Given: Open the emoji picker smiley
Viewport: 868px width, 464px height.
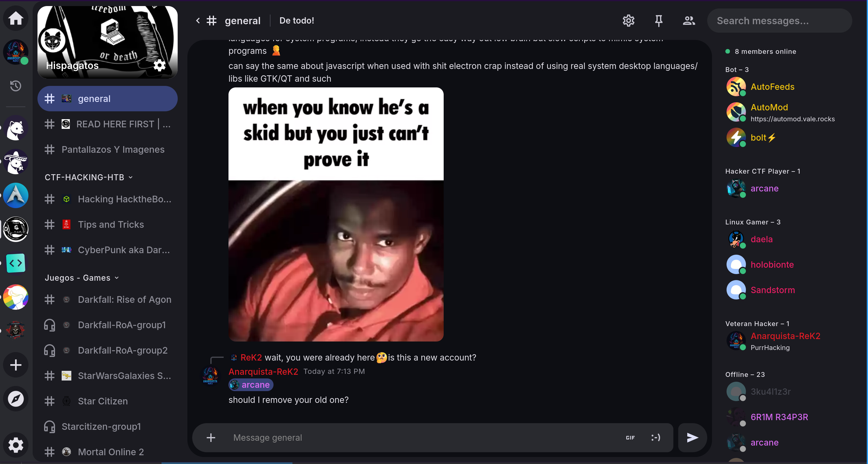Looking at the screenshot, I should coord(656,437).
